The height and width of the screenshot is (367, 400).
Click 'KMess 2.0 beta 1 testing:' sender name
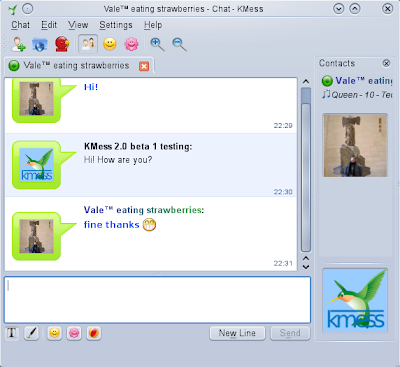138,147
